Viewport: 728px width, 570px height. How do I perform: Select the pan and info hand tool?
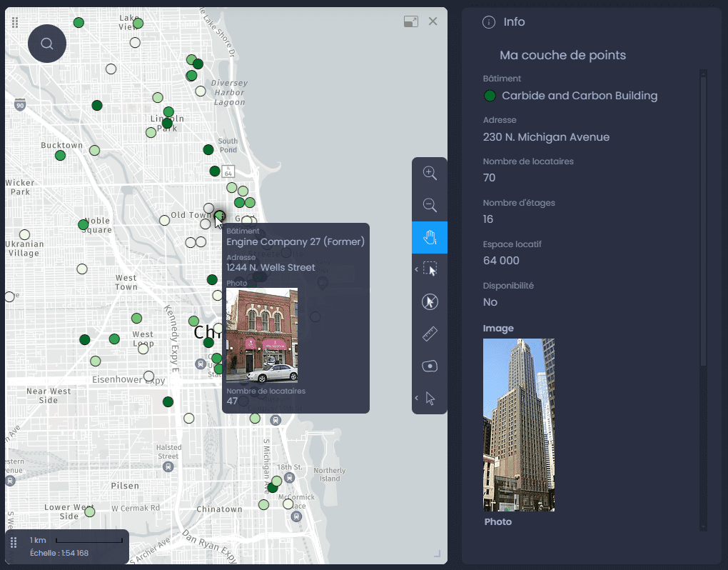pos(430,237)
